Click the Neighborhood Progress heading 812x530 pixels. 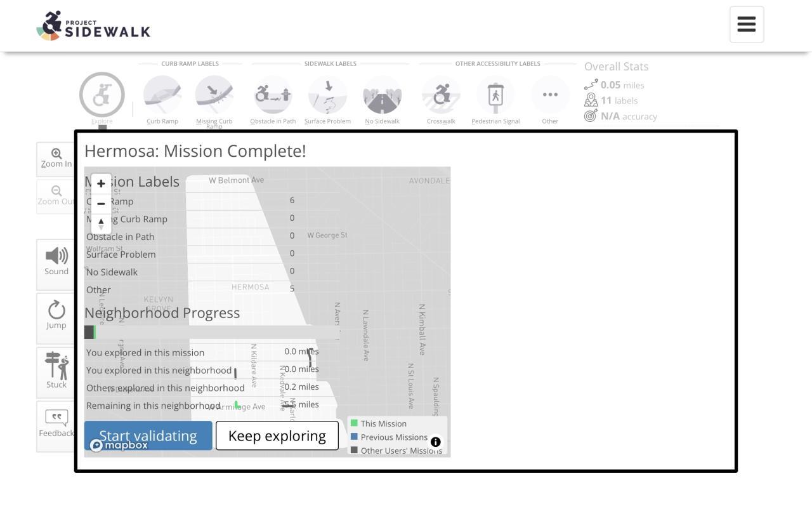click(x=162, y=313)
